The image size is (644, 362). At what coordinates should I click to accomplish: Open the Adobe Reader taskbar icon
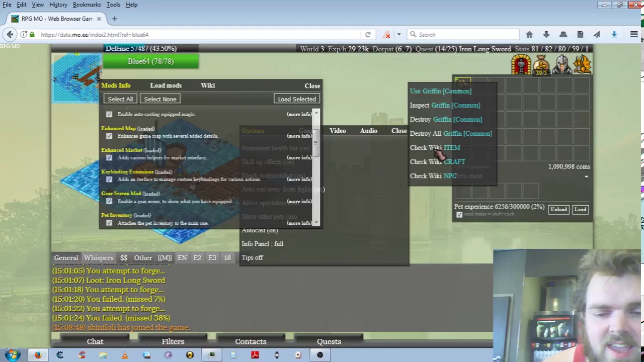(255, 355)
